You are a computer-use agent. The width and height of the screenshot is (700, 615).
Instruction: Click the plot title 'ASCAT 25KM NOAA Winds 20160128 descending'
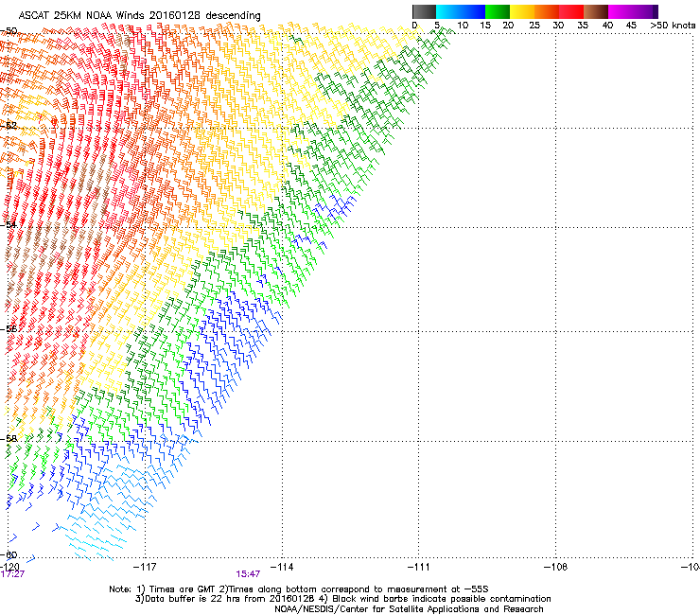click(139, 15)
